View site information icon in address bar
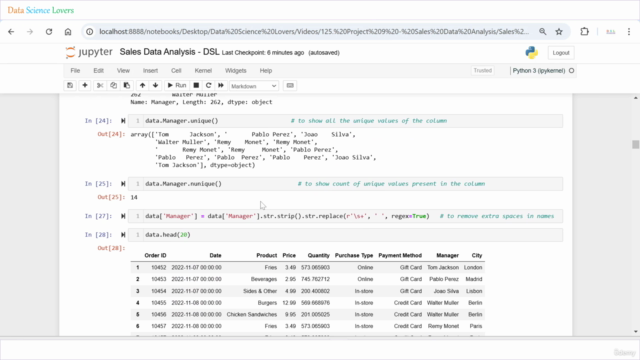The width and height of the screenshot is (640, 360). click(x=89, y=31)
